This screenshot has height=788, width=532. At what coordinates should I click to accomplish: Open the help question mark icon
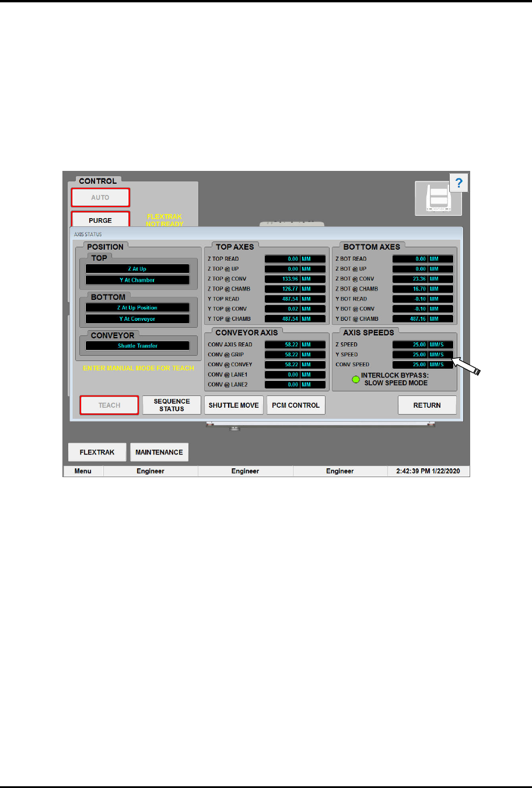459,183
